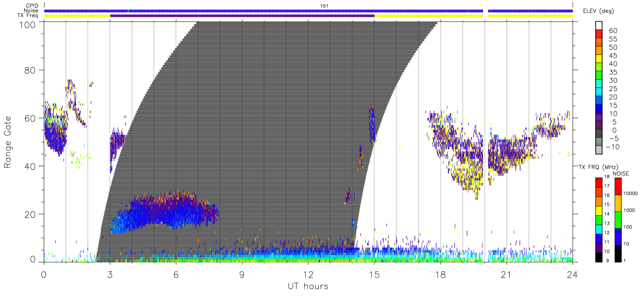The height and width of the screenshot is (297, 644).
Task: Click the 'UT hours' axis title
Action: [x=308, y=287]
